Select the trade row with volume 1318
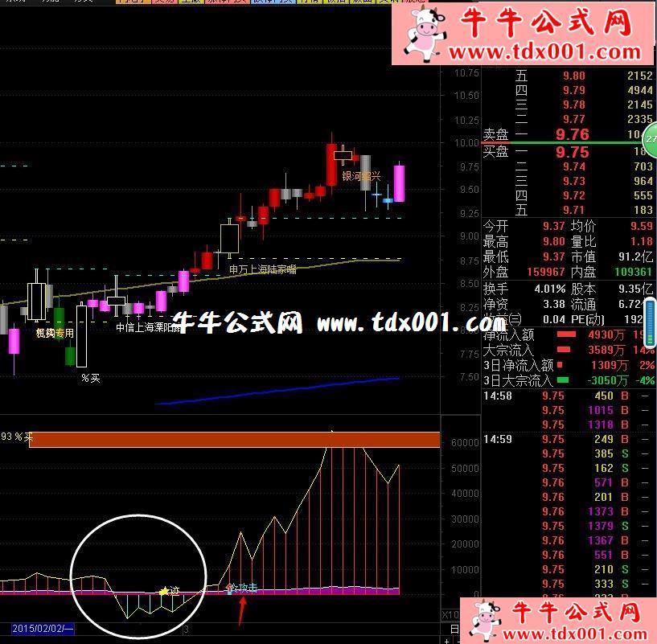 pyautogui.click(x=568, y=425)
